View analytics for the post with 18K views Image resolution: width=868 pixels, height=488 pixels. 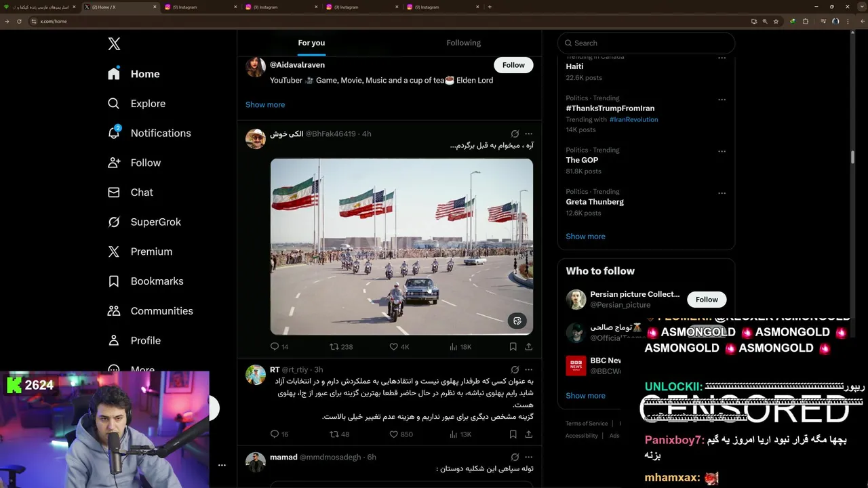(460, 346)
